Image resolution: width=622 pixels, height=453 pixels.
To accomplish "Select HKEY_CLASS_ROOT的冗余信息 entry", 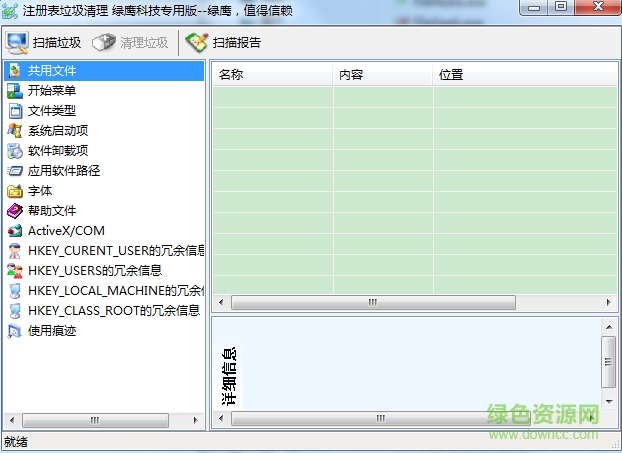I will [114, 311].
